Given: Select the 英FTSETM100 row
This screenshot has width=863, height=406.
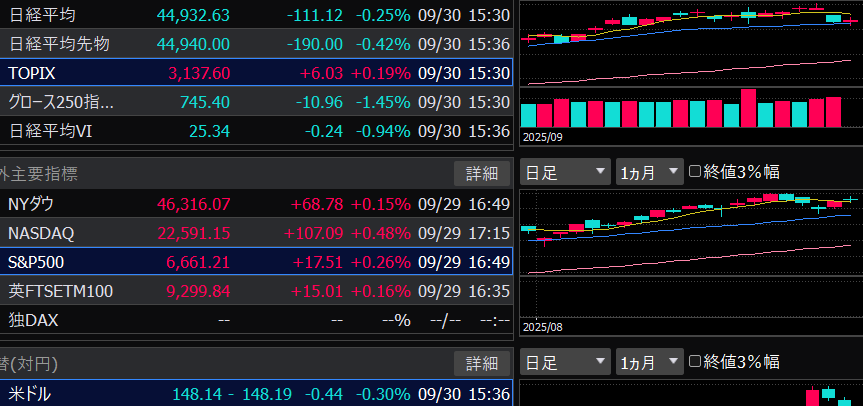Looking at the screenshot, I should 255,291.
